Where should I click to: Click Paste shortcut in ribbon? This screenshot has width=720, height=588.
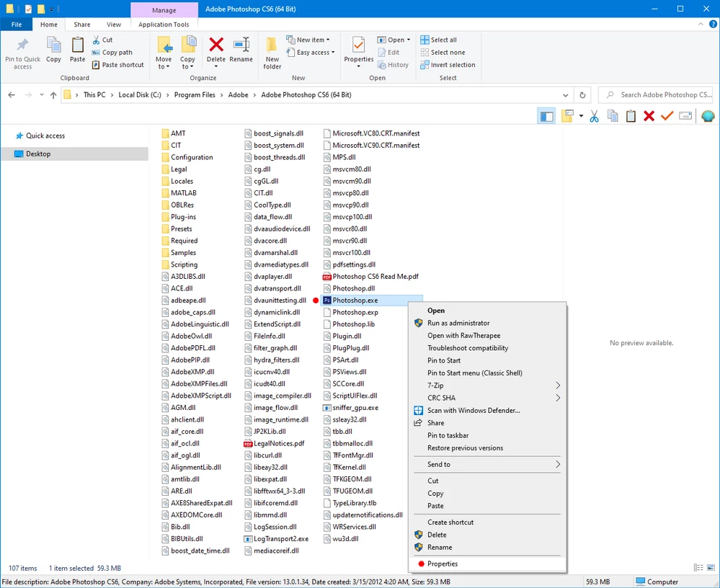118,65
